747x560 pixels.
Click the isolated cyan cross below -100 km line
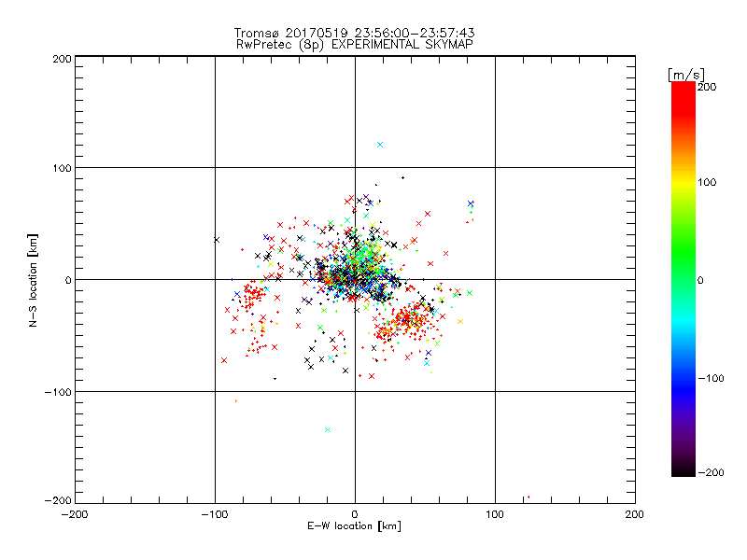[x=328, y=430]
